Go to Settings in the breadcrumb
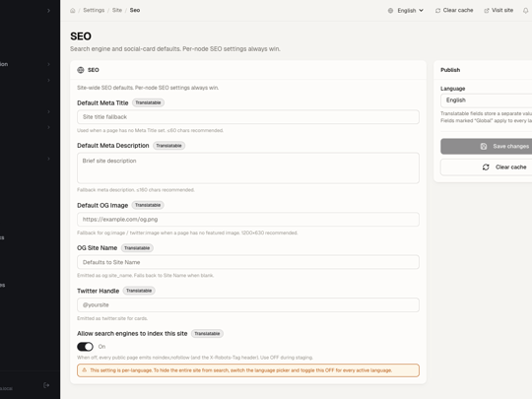This screenshot has width=532, height=399. pyautogui.click(x=94, y=10)
